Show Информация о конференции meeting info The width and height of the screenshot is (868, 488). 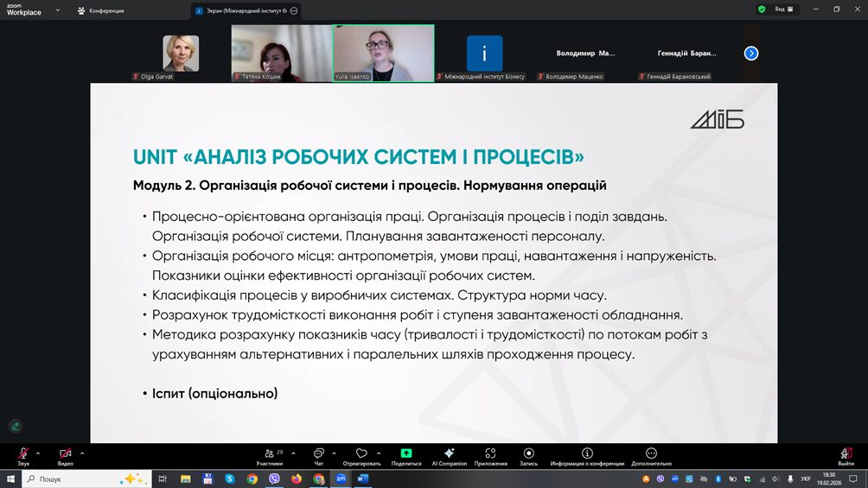587,454
